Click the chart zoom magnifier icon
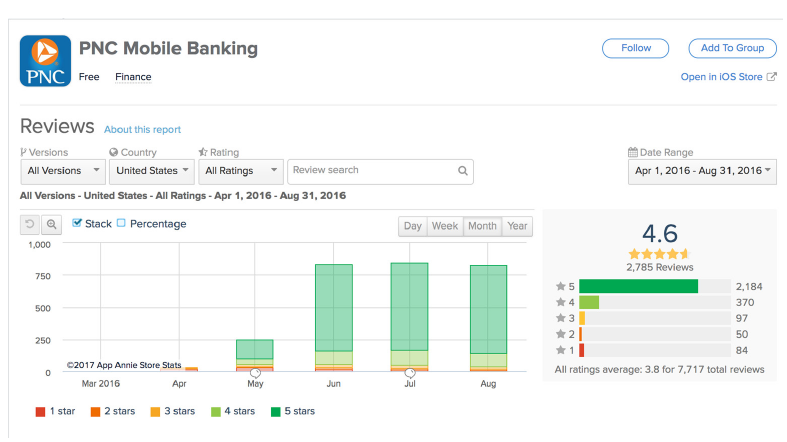 [51, 225]
